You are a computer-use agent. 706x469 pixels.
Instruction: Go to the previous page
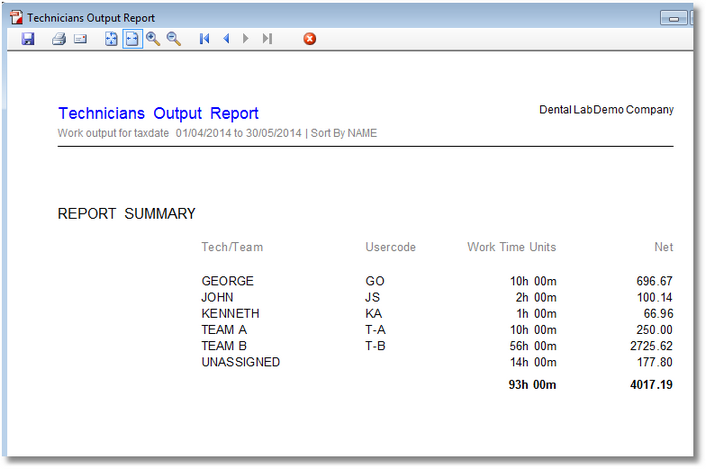coord(226,39)
